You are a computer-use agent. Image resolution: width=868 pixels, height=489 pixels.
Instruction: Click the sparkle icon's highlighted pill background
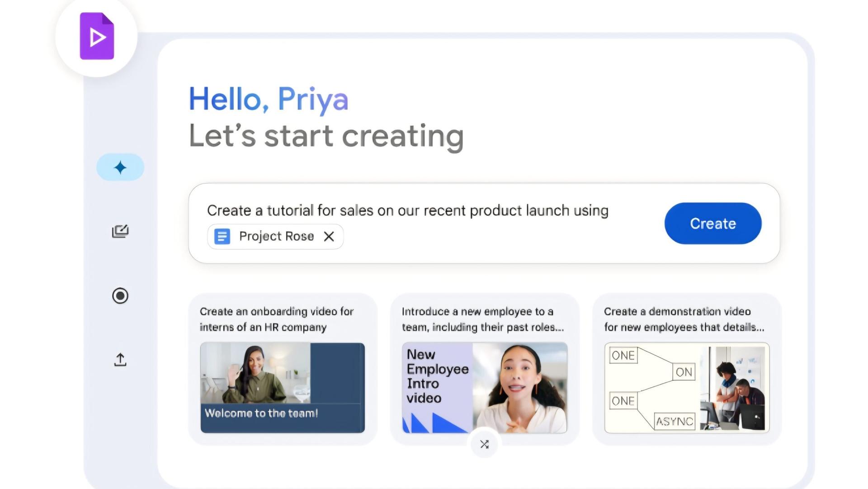pyautogui.click(x=120, y=167)
